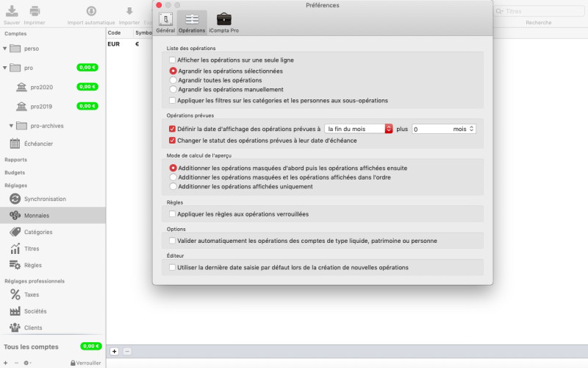Screen dimensions: 588x368
Task: Enable Appliquer les règles aux opérations verrouillées
Action: [x=172, y=214]
